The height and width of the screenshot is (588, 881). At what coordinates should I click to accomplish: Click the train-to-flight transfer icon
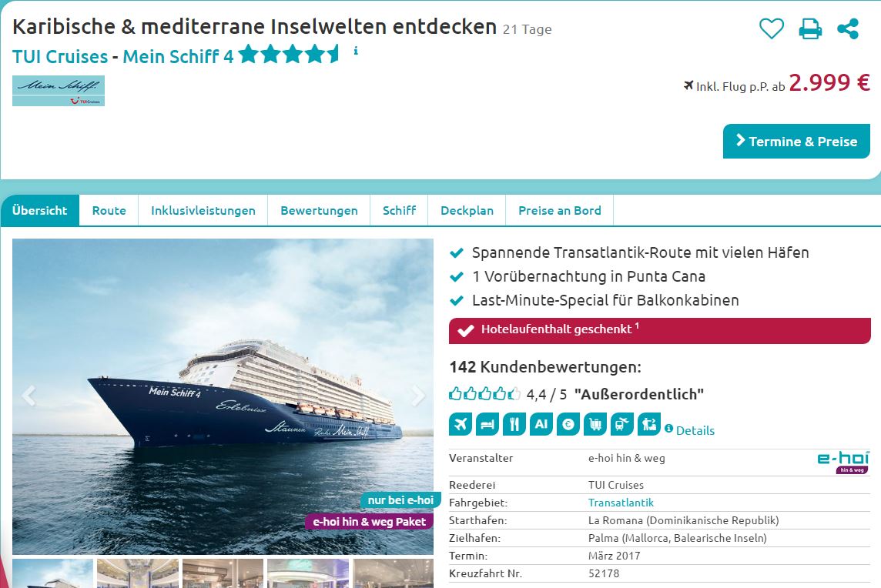point(622,424)
